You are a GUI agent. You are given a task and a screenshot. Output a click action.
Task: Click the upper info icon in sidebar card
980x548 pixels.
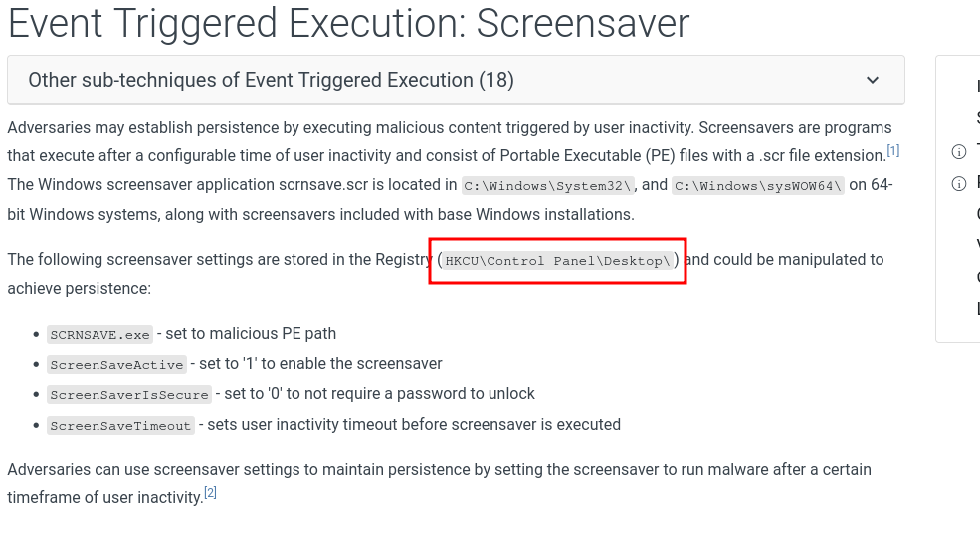click(x=959, y=151)
